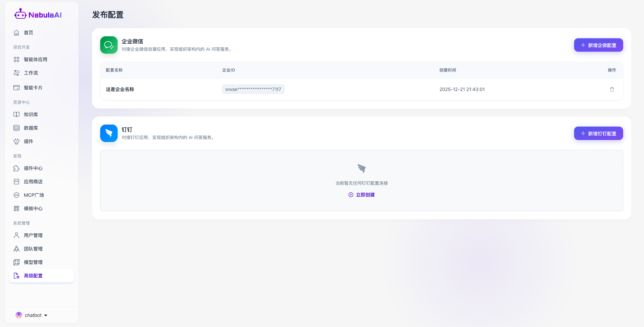Click 新增钉钉配置 button

click(598, 133)
